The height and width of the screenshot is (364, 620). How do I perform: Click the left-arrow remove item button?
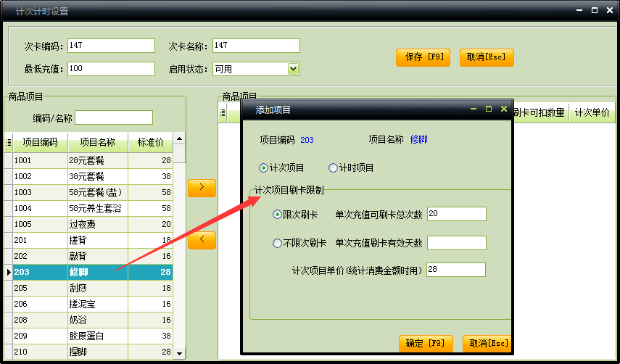pyautogui.click(x=202, y=240)
